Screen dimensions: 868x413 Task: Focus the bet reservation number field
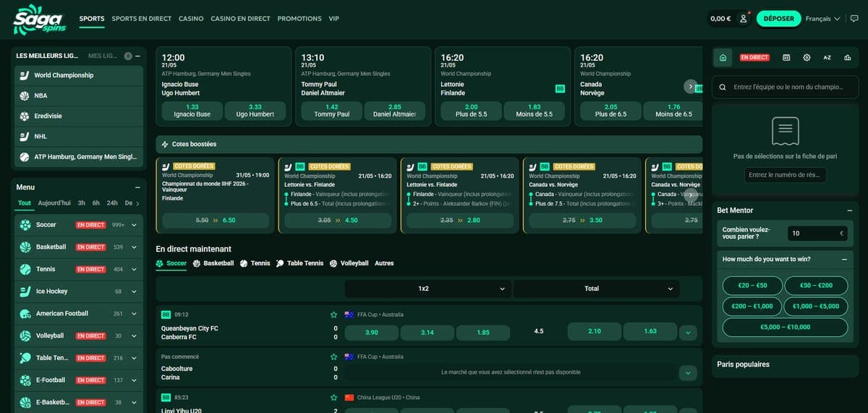click(x=785, y=175)
